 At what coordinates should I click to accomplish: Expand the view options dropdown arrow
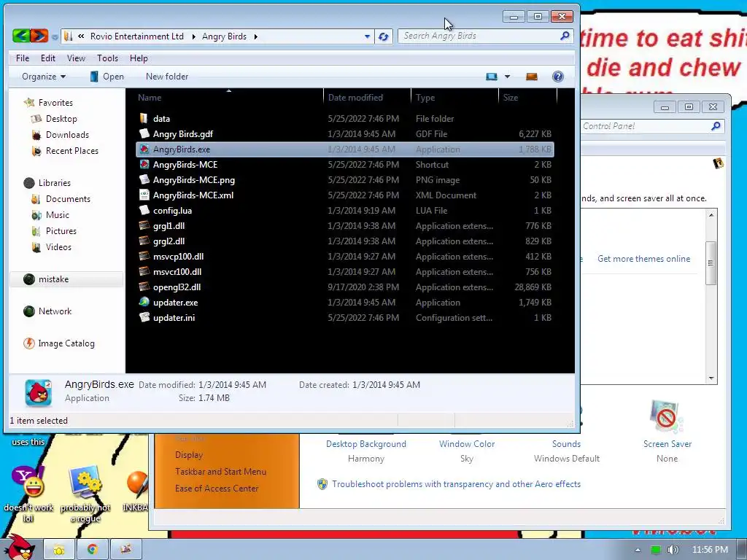pos(507,77)
